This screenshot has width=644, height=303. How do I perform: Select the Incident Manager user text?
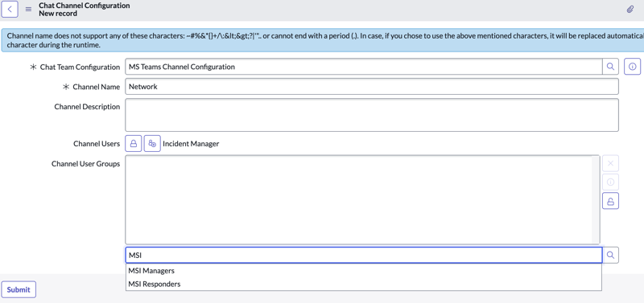pyautogui.click(x=191, y=144)
